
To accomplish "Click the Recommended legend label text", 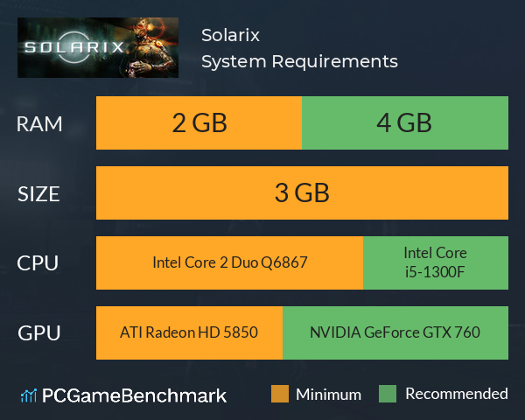I will tap(457, 394).
